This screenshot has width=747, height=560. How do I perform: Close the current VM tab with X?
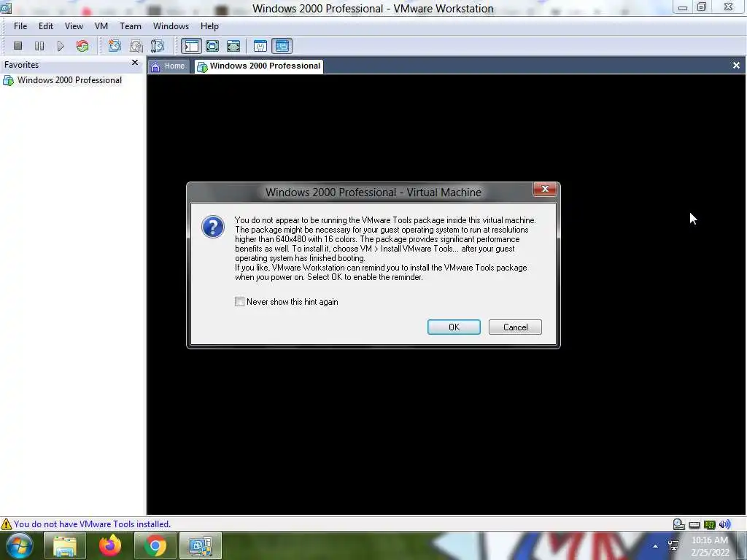click(x=736, y=65)
